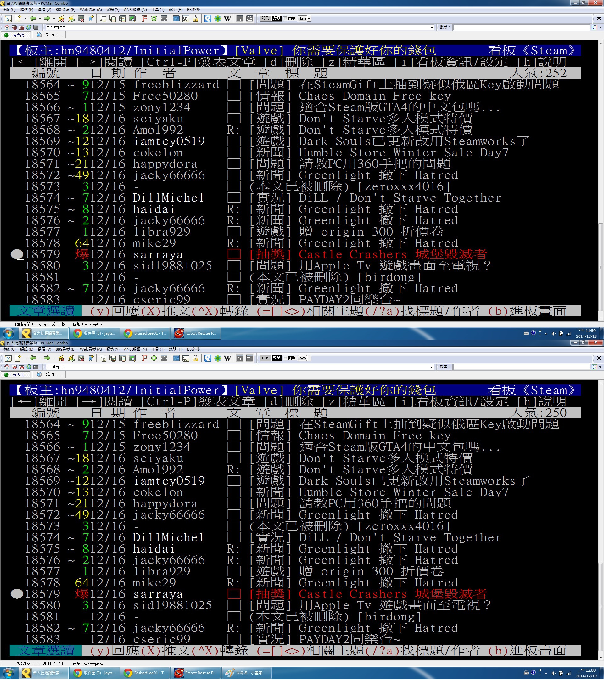Toggle 址 button in lower window toolbar
This screenshot has height=700, width=604.
(249, 358)
